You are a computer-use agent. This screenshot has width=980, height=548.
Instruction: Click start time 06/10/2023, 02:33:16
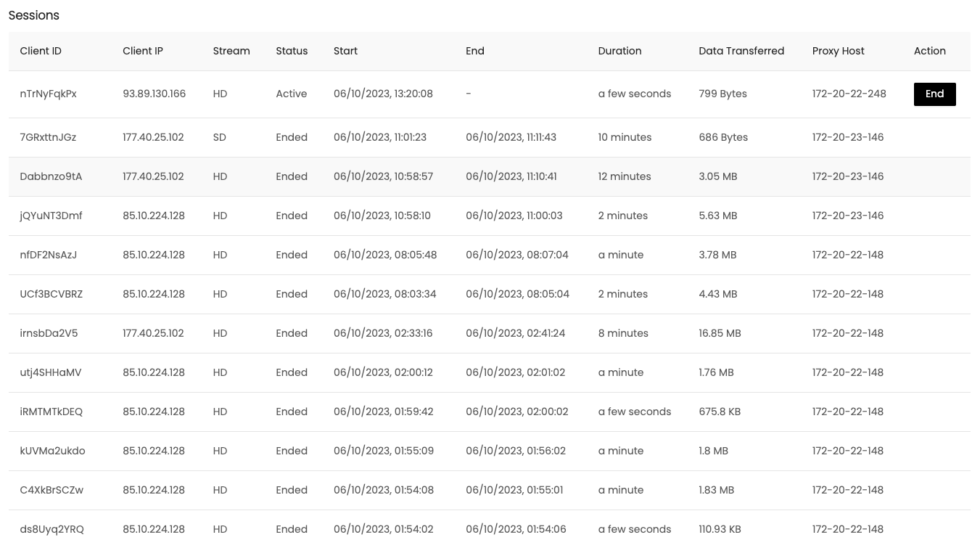(x=383, y=333)
